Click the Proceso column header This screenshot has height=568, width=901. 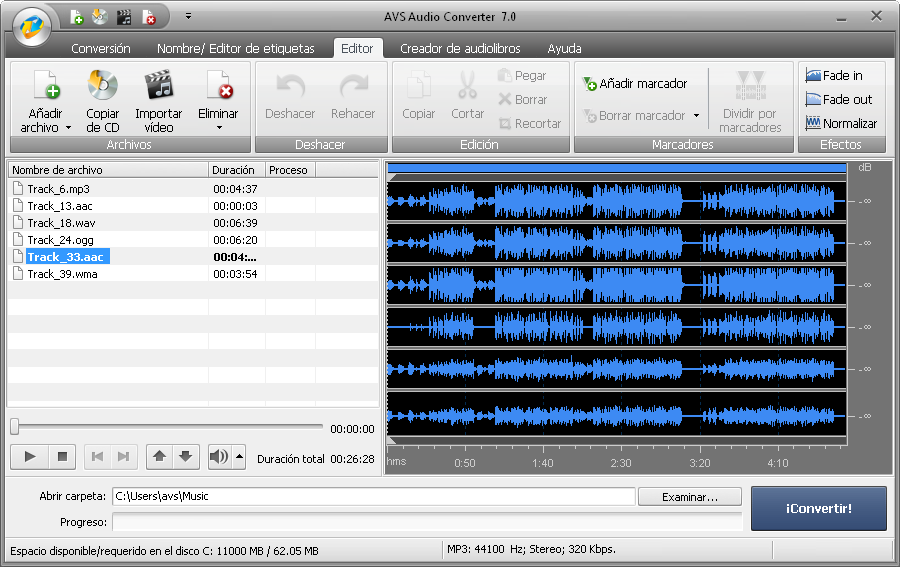pyautogui.click(x=290, y=170)
